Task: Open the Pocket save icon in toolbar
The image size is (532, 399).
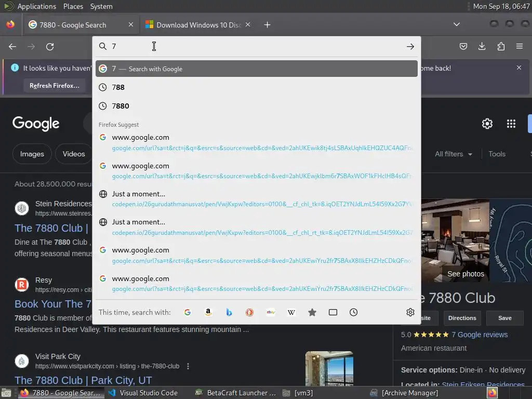Action: (463, 46)
